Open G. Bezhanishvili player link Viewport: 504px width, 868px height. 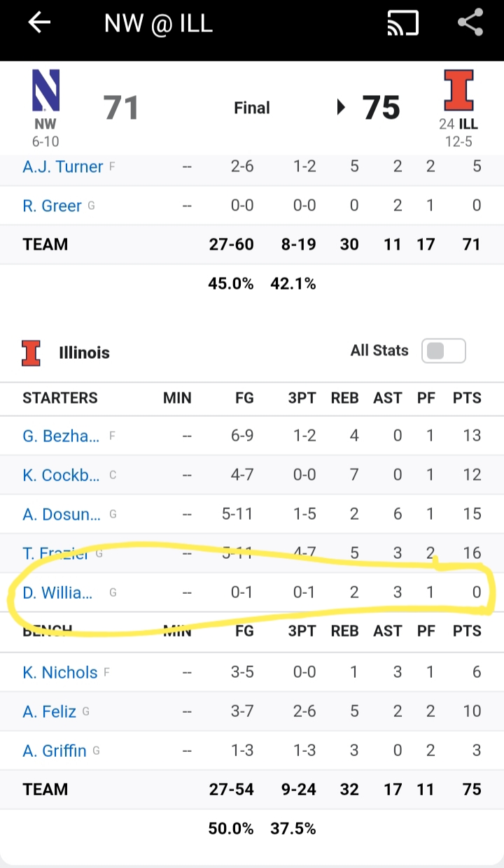(x=61, y=436)
